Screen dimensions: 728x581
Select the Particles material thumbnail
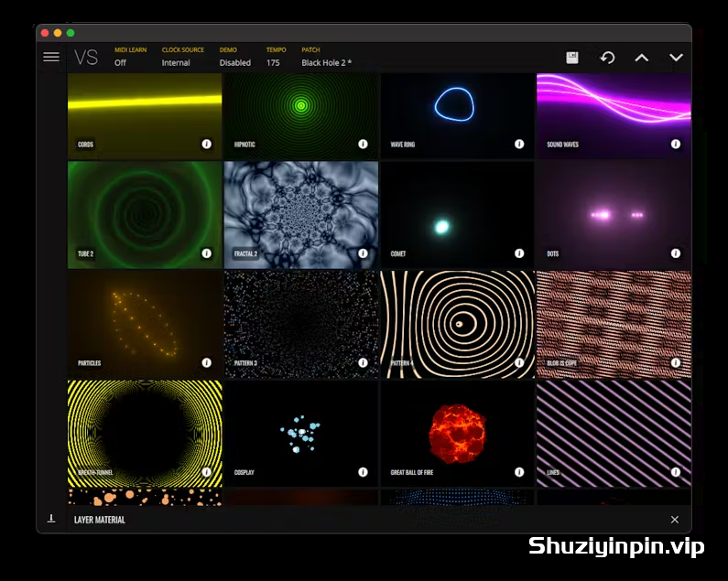click(145, 325)
